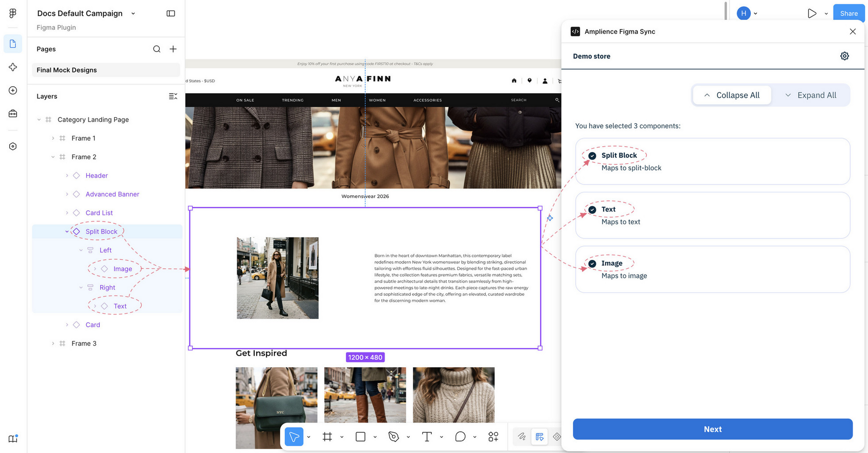
Task: Click the Collapse All button
Action: (732, 95)
